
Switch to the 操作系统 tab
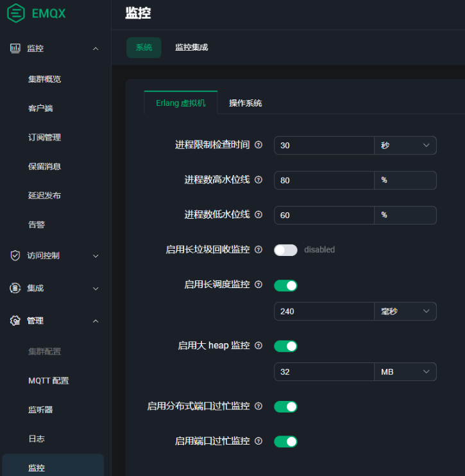click(245, 103)
